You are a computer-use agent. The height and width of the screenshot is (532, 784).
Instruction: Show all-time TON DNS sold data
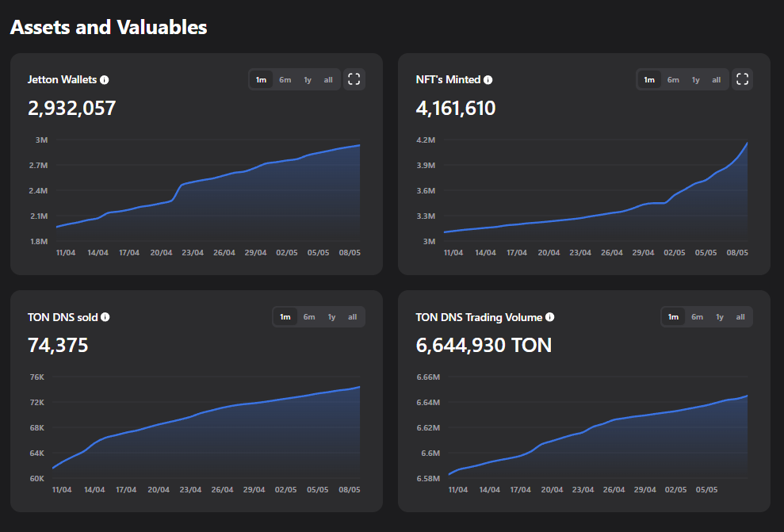click(x=352, y=317)
